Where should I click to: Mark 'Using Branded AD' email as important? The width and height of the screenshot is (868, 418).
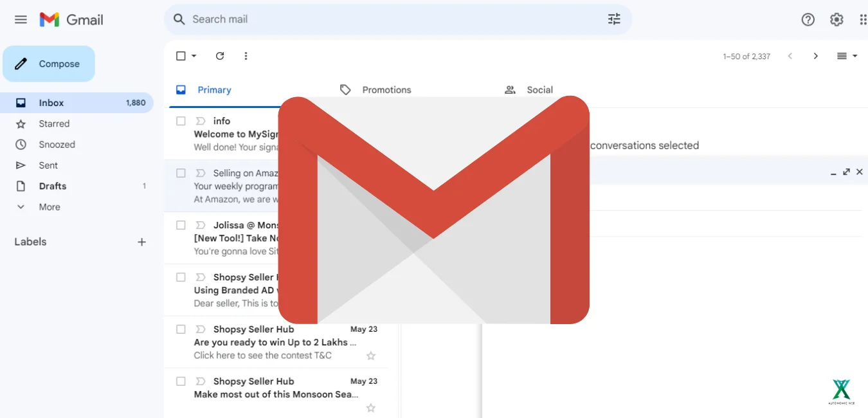(x=201, y=277)
